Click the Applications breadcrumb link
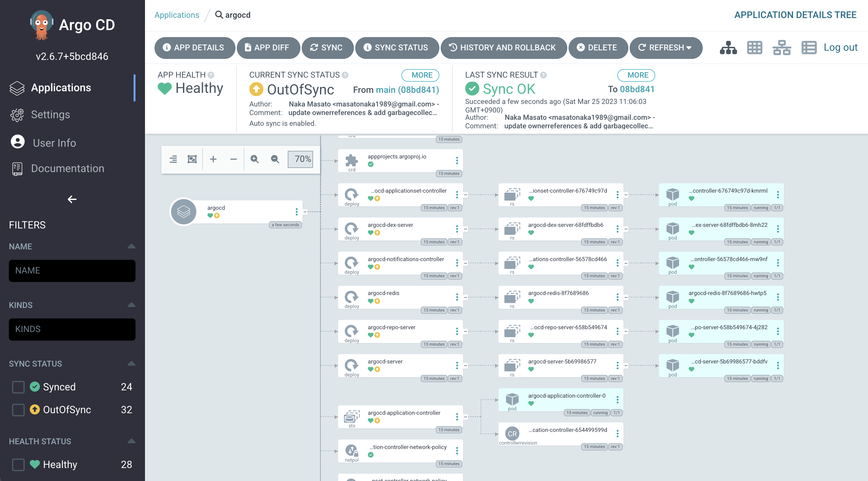Image resolution: width=868 pixels, height=481 pixels. coord(177,15)
